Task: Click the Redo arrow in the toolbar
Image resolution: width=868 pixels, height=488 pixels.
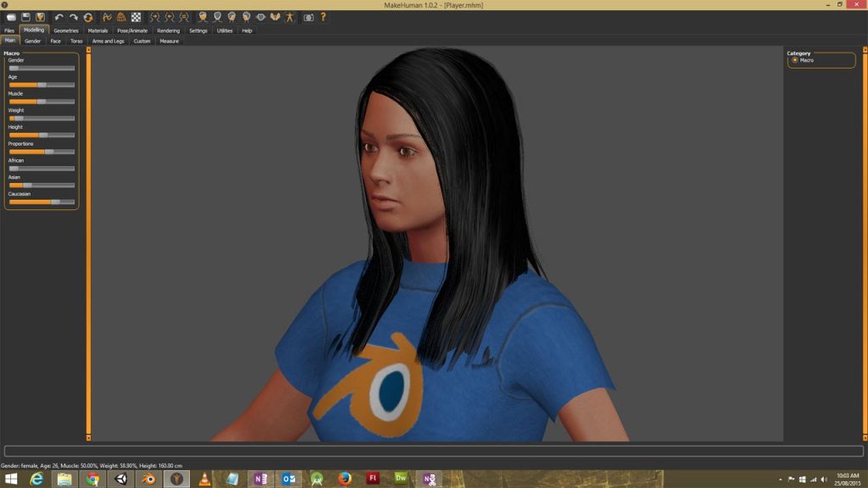Action: tap(71, 15)
